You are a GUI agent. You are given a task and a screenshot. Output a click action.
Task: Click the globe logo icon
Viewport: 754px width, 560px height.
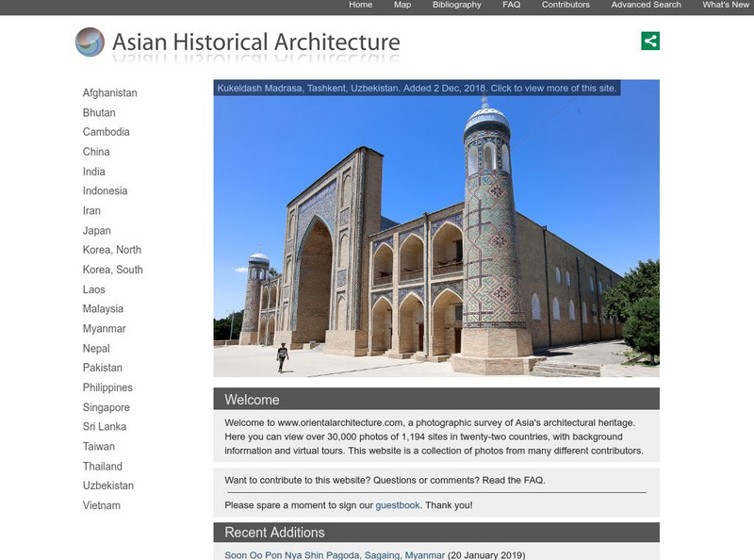coord(90,42)
